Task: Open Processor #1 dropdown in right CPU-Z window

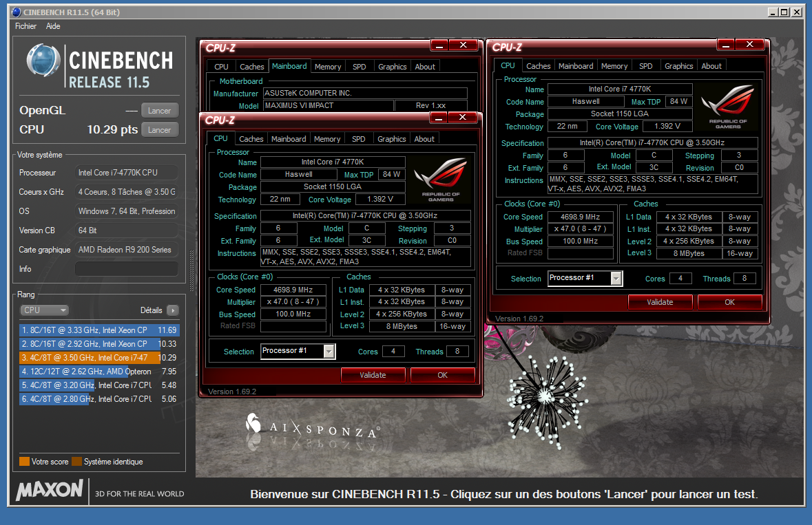Action: coord(616,279)
